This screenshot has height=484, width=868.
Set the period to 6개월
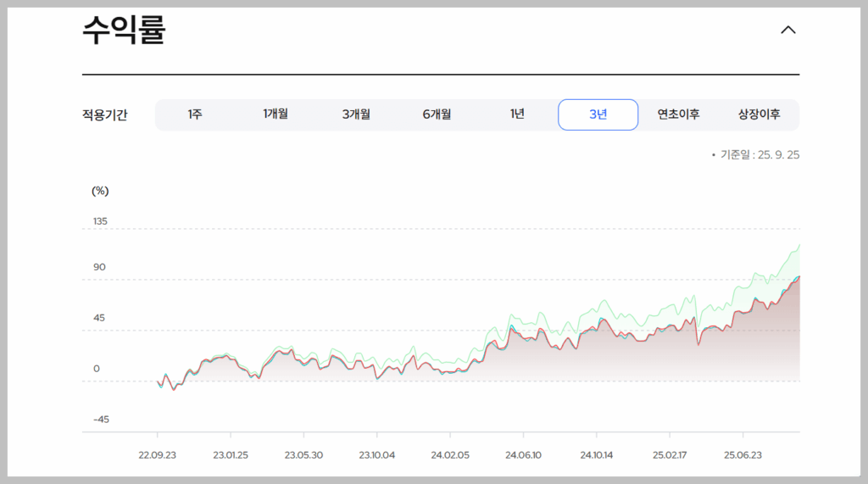point(437,114)
